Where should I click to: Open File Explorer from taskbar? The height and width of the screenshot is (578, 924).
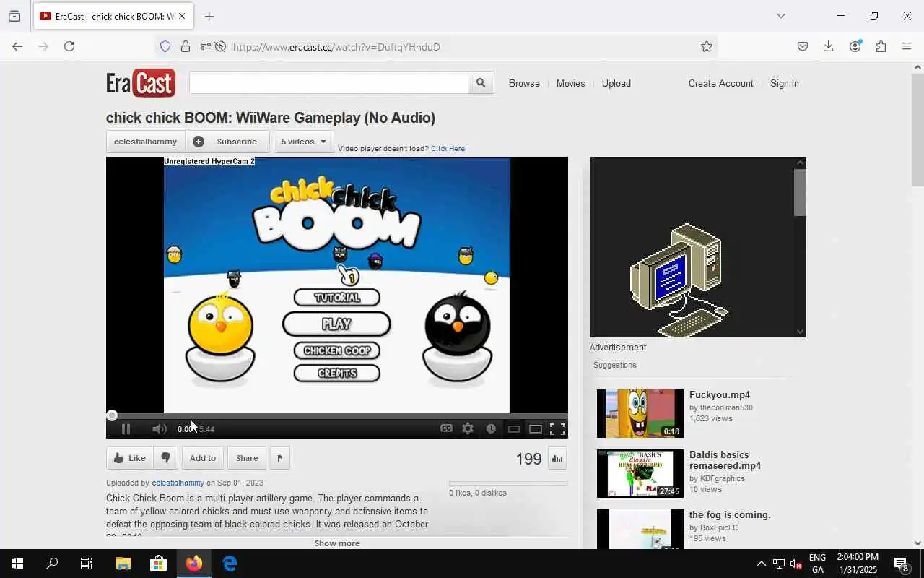(x=123, y=564)
